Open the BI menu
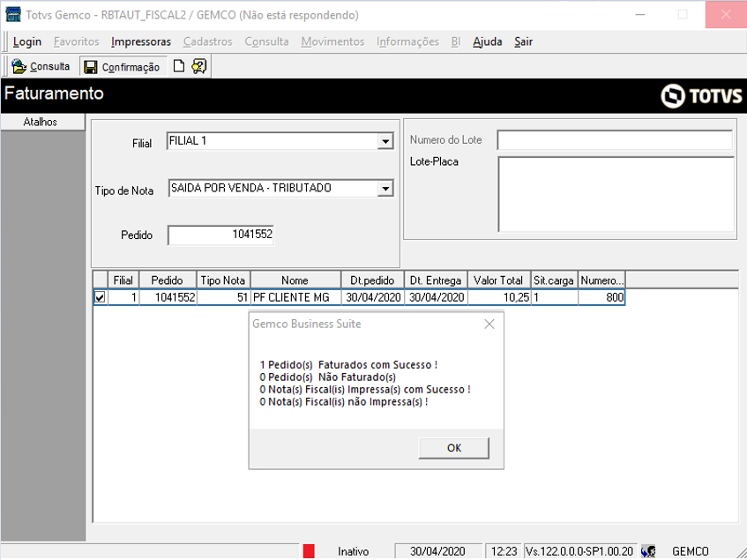Screen dimensions: 747x560 tap(456, 42)
